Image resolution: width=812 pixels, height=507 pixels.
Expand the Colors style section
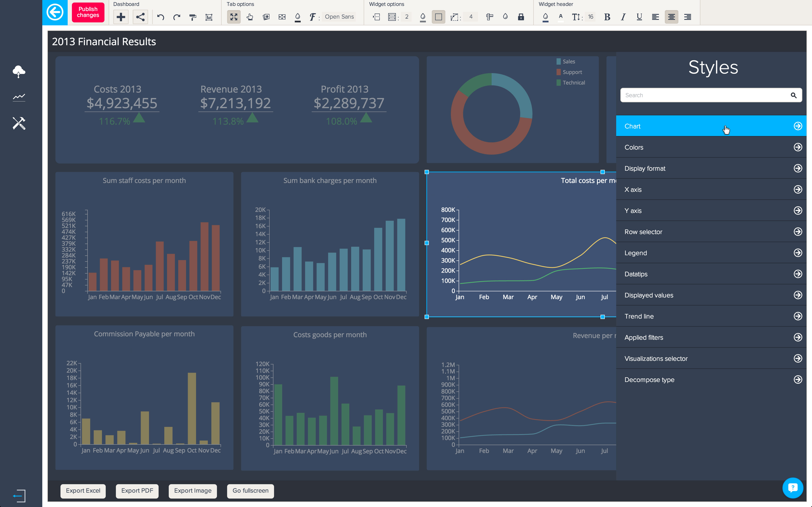pyautogui.click(x=711, y=147)
